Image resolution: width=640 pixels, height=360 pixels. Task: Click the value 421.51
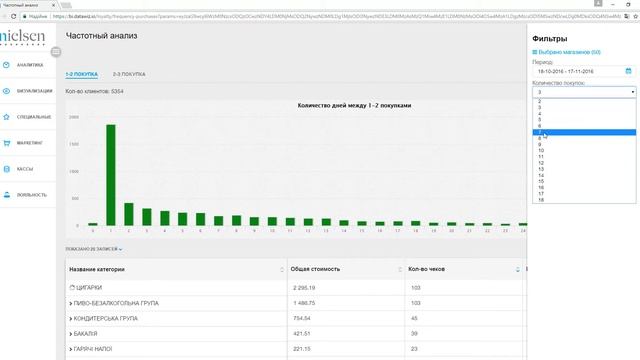coord(302,334)
